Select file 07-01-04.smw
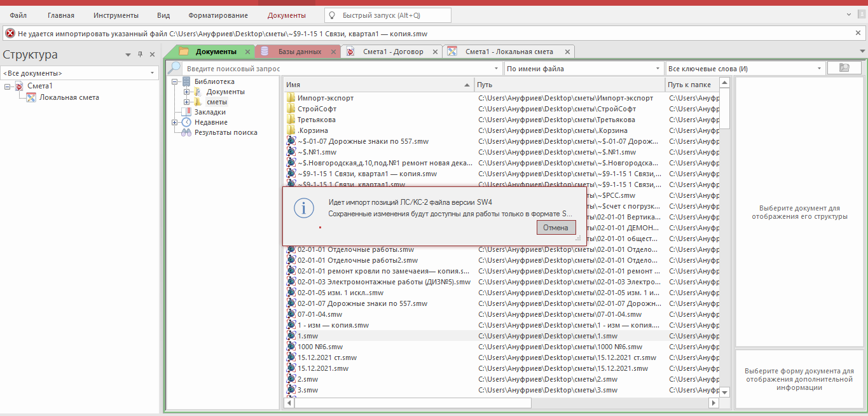The height and width of the screenshot is (416, 868). tap(319, 314)
